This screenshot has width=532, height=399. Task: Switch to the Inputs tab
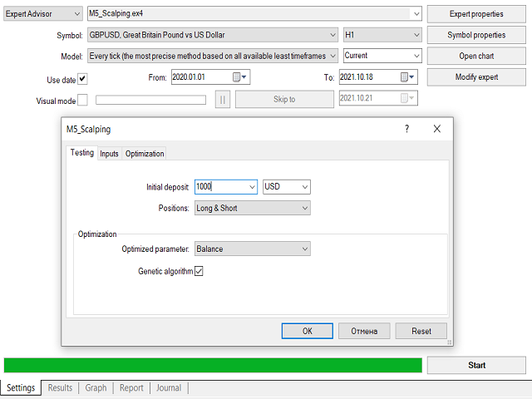[x=109, y=154]
